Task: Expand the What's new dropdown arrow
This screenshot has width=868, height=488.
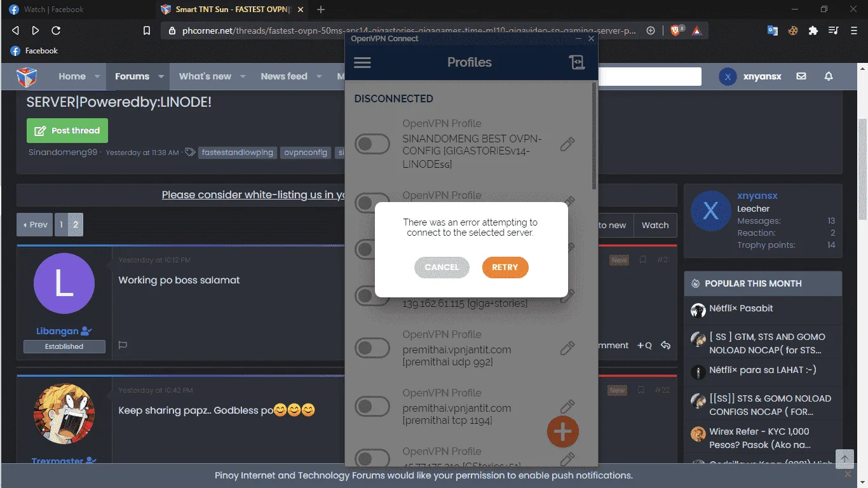Action: coord(243,76)
